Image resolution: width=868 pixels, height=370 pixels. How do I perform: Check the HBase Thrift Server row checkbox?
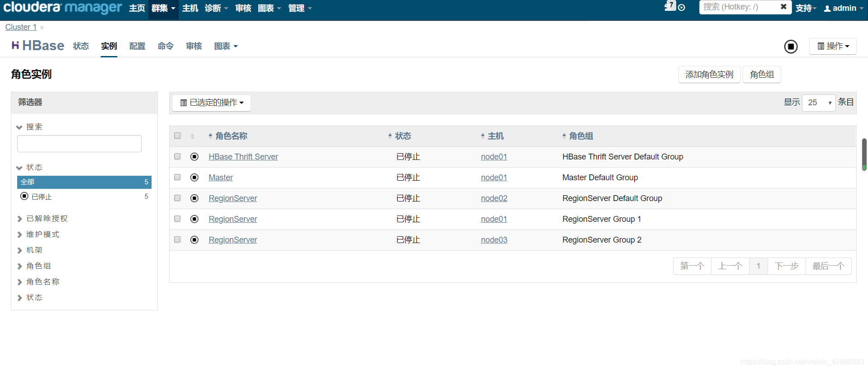[177, 156]
